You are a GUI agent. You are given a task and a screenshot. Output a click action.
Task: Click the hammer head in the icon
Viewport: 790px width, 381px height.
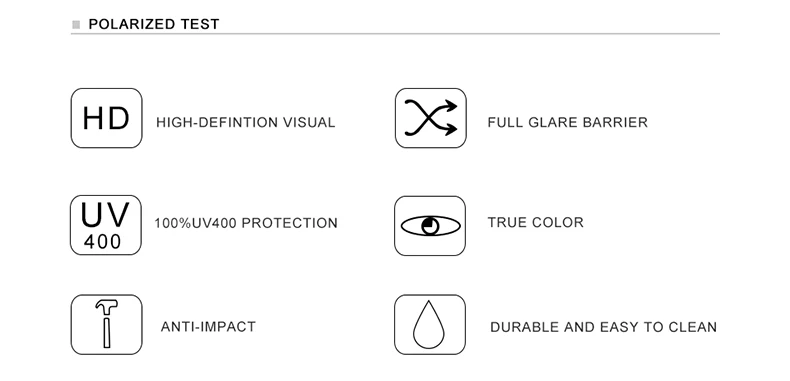point(106,306)
